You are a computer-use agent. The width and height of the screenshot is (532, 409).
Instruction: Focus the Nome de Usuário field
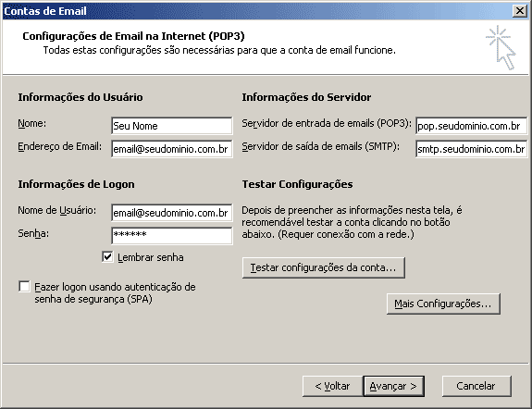(172, 213)
